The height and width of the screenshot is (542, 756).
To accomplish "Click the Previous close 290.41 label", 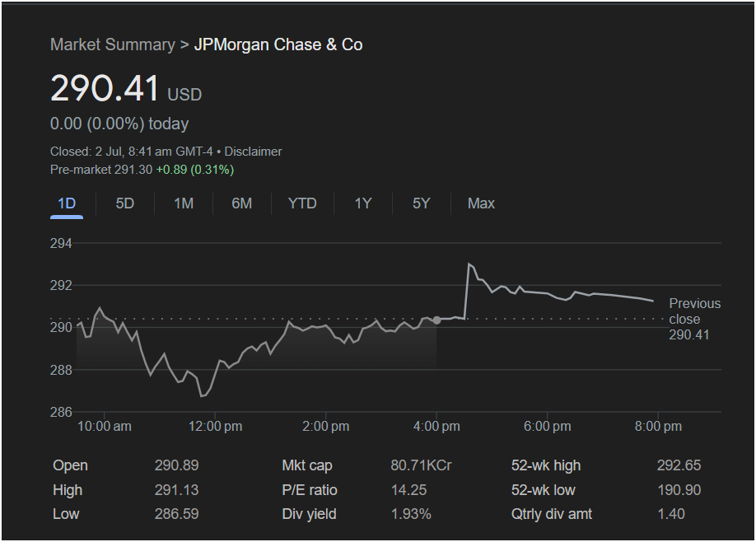I will pos(695,320).
